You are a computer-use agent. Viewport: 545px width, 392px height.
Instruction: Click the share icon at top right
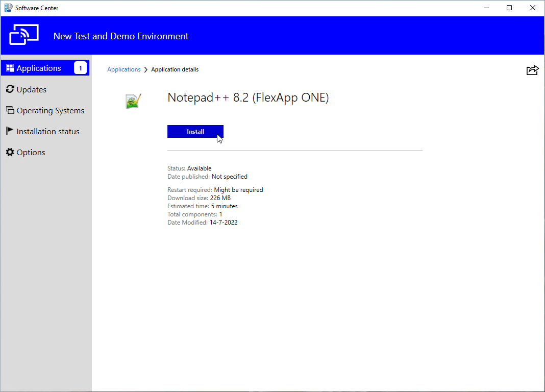(532, 70)
